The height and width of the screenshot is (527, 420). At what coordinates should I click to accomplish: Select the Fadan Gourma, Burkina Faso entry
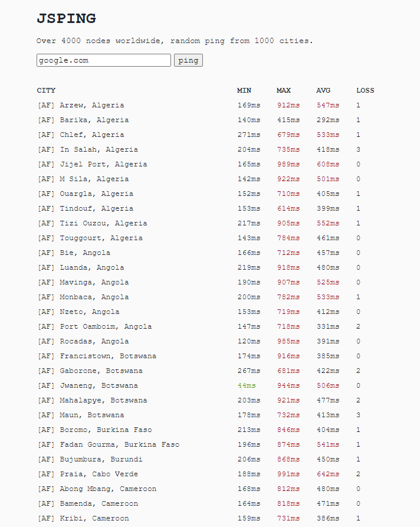(x=108, y=444)
